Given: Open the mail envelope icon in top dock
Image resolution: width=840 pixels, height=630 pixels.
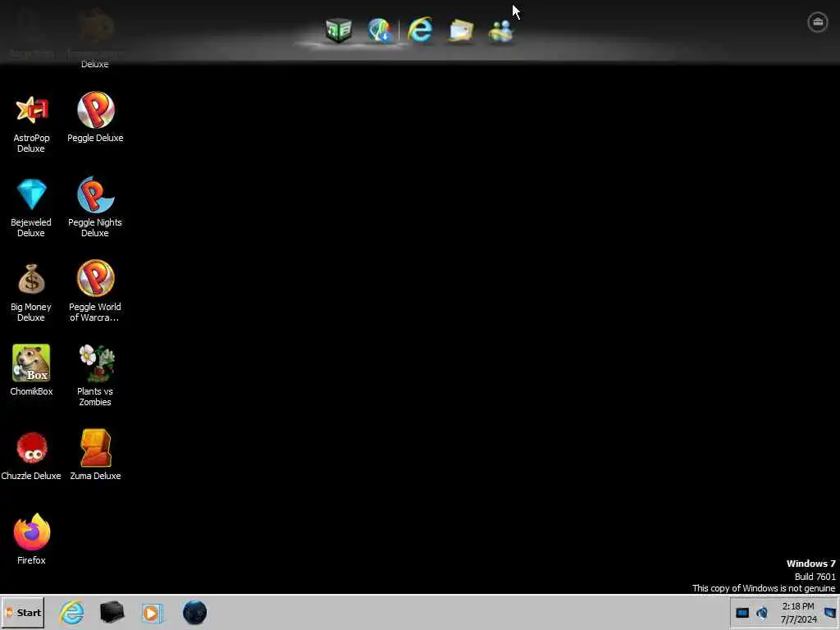Looking at the screenshot, I should tap(461, 30).
